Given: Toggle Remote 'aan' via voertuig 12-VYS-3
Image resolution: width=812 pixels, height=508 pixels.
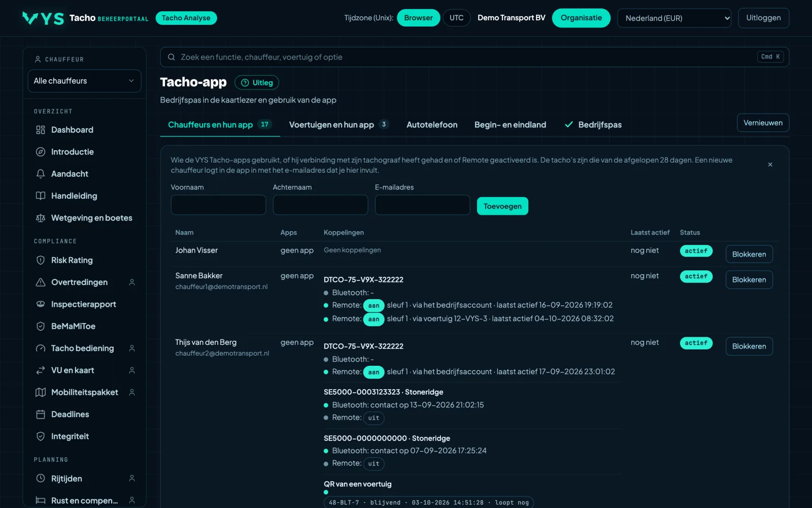Looking at the screenshot, I should (374, 319).
